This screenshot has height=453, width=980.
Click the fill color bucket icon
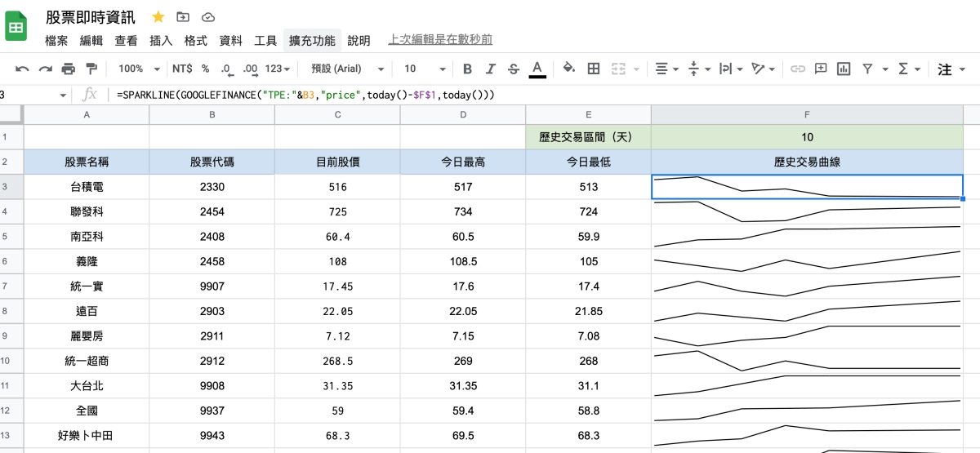[569, 69]
